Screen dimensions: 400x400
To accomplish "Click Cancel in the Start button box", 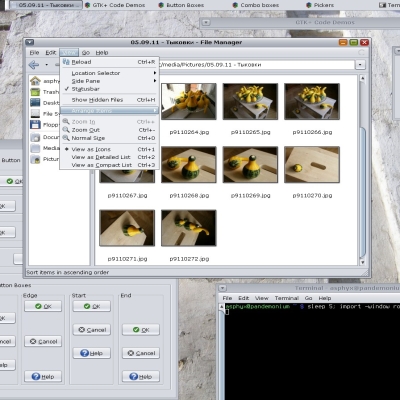I will (x=92, y=330).
